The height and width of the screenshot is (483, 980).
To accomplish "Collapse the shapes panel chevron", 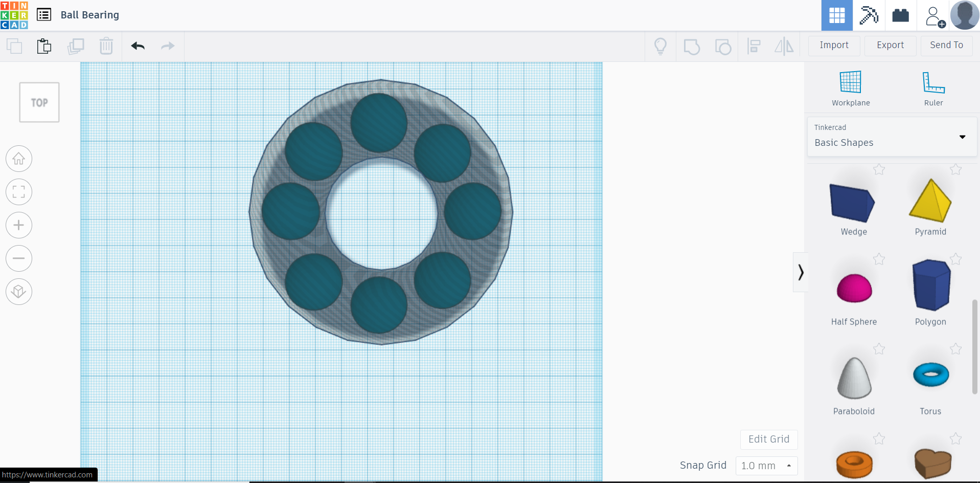I will point(801,272).
